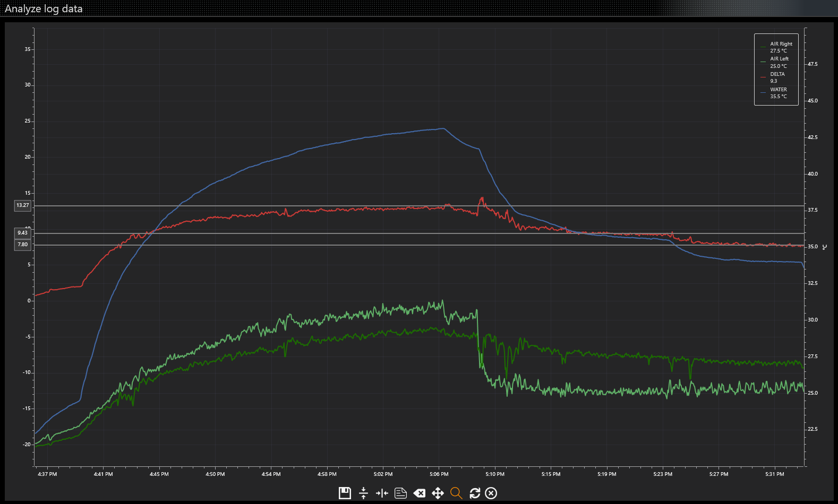
Task: Select the pan (four-arrow move) tool
Action: click(438, 493)
